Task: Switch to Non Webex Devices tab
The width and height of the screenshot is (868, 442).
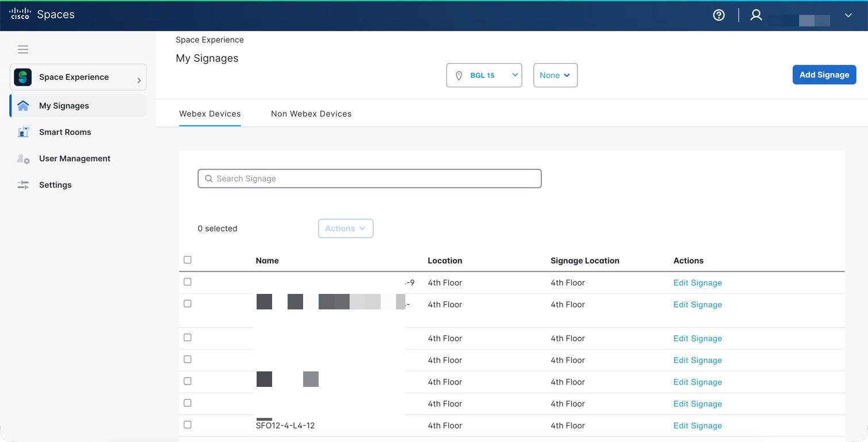Action: (x=311, y=114)
